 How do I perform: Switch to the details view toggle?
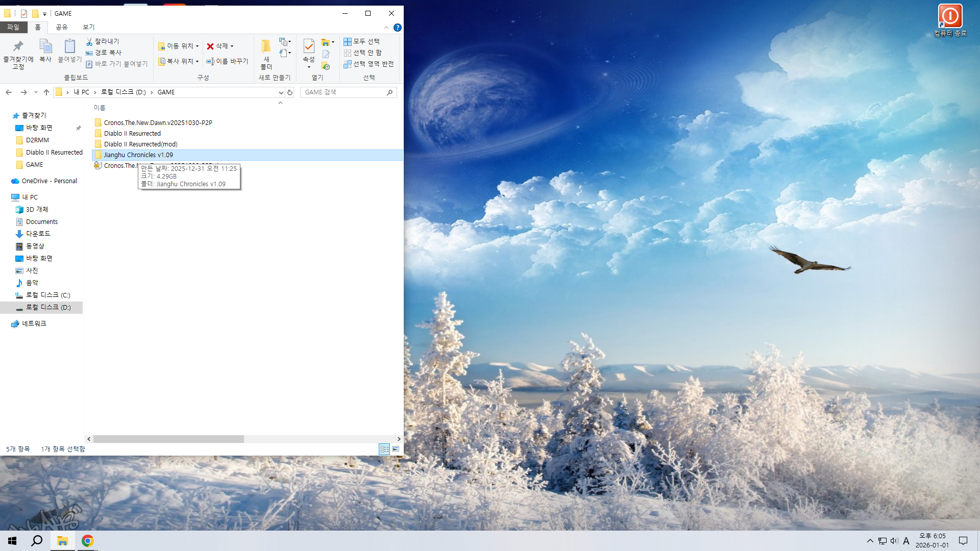tap(384, 449)
